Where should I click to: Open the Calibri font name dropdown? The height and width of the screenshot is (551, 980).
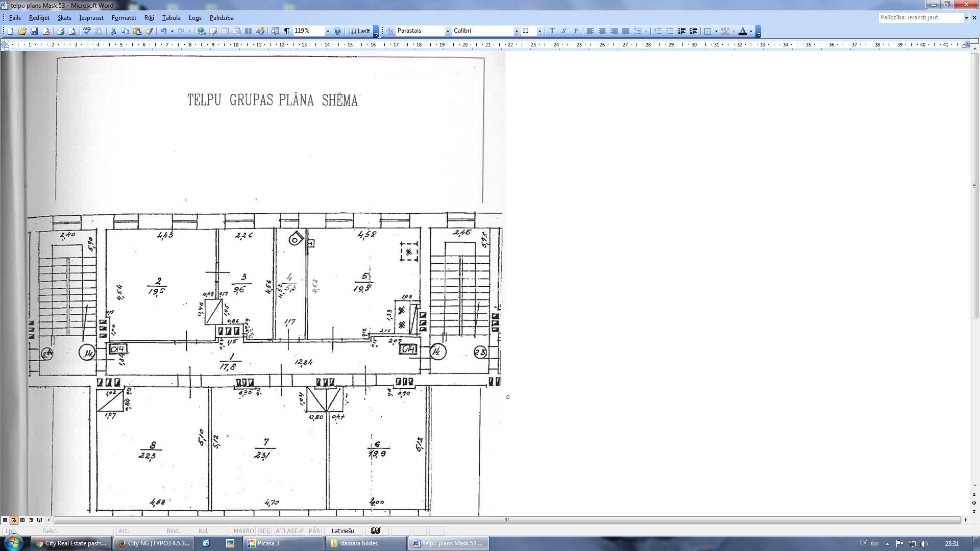517,31
